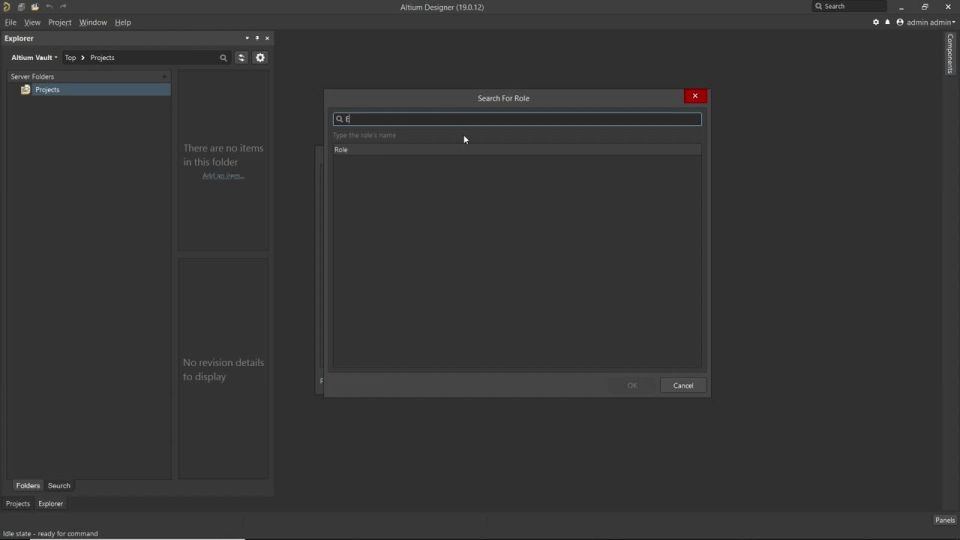
Task: Click the user avatar icon
Action: [900, 22]
